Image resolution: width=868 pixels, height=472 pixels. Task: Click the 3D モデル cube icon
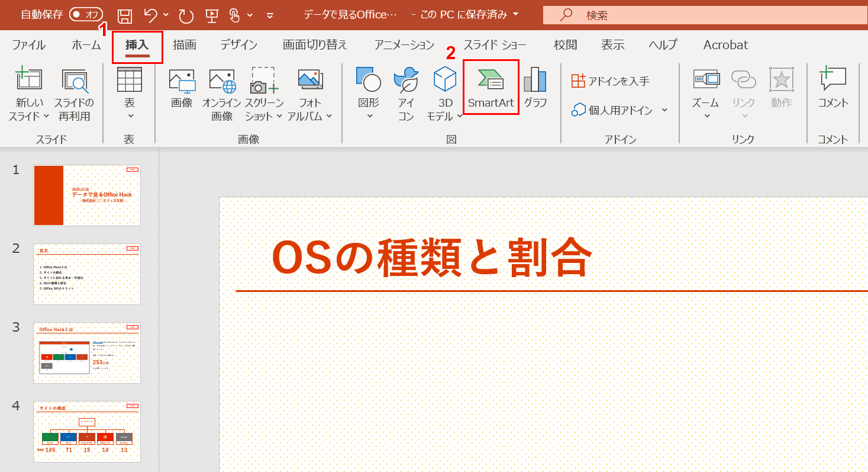[x=445, y=79]
